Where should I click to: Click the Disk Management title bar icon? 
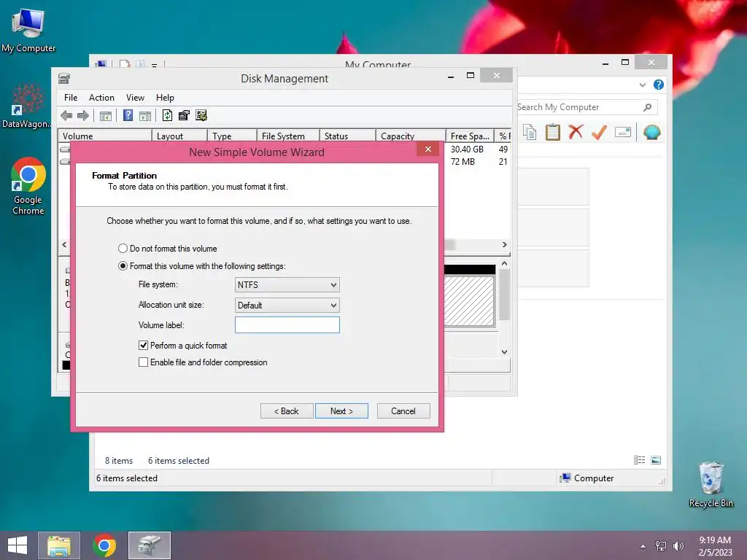64,79
